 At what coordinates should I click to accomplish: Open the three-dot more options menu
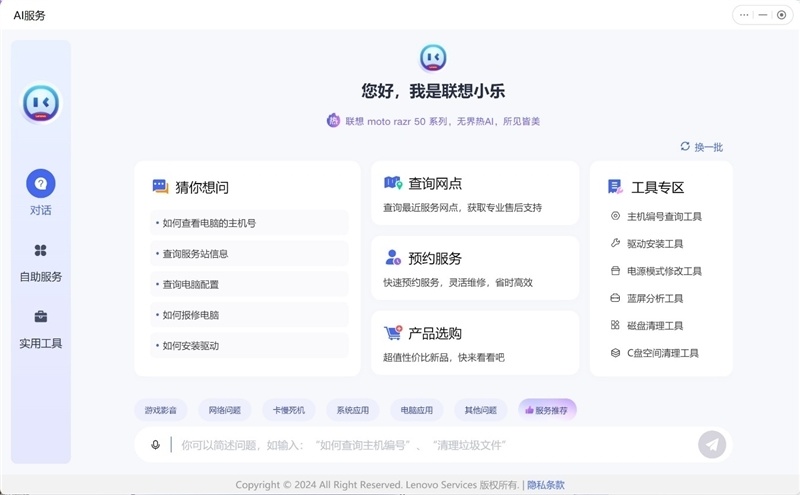[743, 15]
